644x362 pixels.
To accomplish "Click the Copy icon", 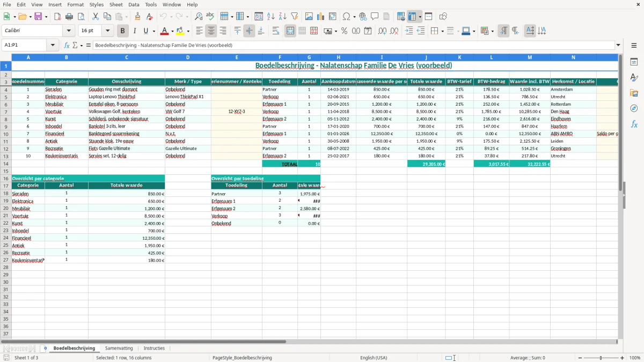I will tap(107, 17).
